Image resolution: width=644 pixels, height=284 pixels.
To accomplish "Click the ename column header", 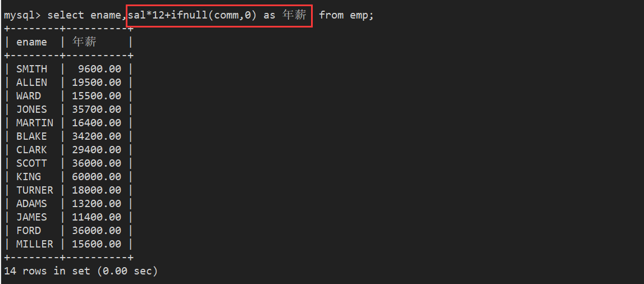I will click(31, 42).
